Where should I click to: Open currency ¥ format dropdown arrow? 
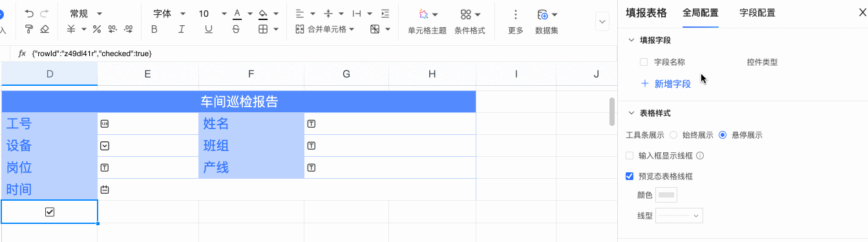[x=85, y=29]
